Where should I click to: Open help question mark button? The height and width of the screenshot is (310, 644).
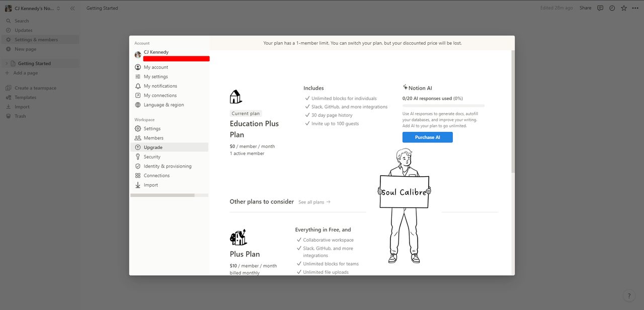point(628,296)
